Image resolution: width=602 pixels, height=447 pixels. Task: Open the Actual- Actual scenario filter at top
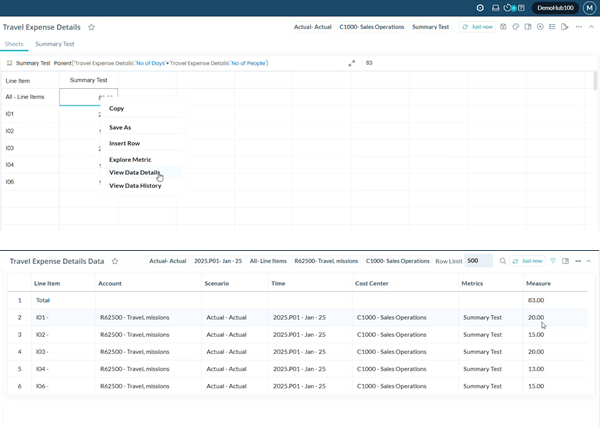coord(314,27)
